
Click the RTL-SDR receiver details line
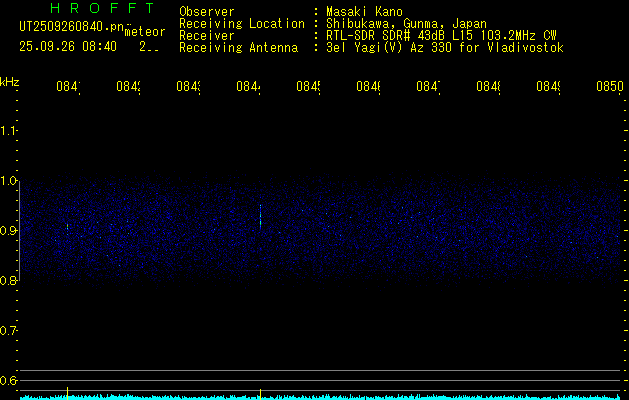coord(434,35)
